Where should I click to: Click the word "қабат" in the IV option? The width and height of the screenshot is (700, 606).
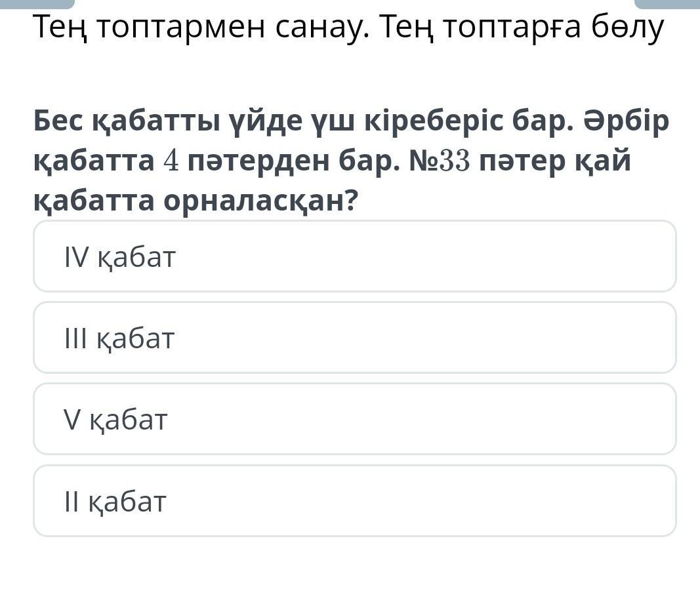[136, 258]
